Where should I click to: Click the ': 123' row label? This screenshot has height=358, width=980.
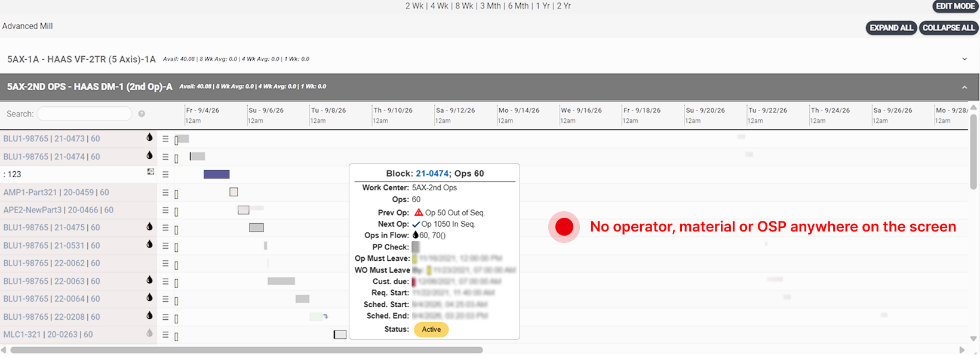point(13,174)
